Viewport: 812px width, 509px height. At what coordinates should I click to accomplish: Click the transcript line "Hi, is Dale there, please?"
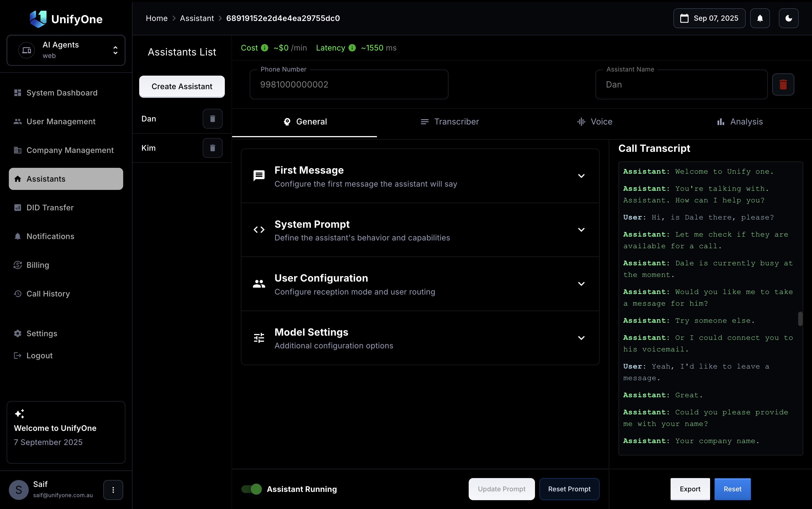pyautogui.click(x=713, y=218)
